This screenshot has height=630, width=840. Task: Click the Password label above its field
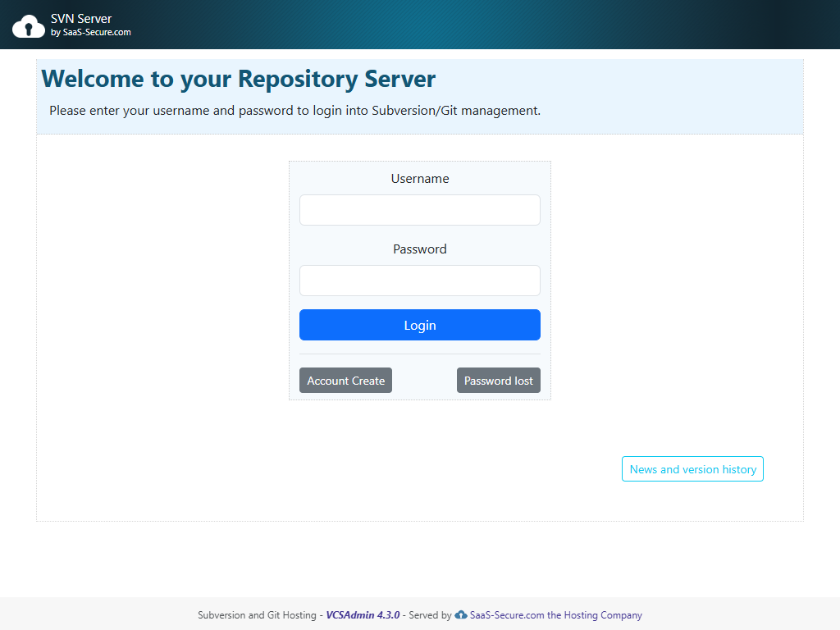(x=420, y=249)
